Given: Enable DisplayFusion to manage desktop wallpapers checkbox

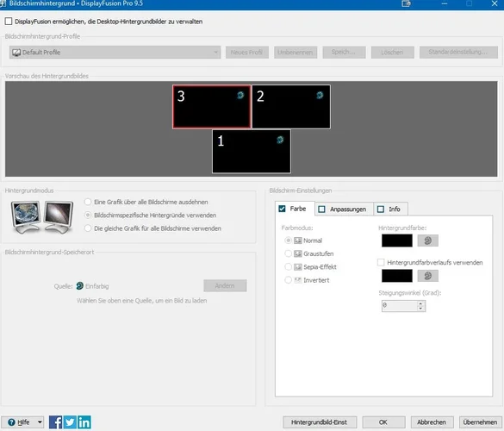Looking at the screenshot, I should pos(9,22).
